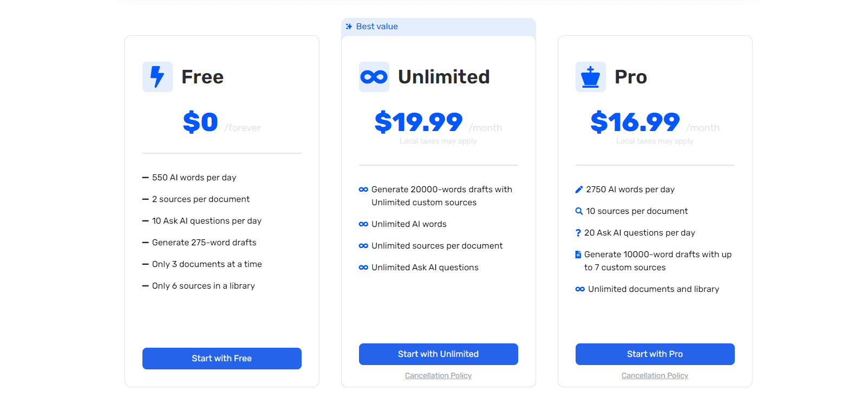Image resolution: width=868 pixels, height=410 pixels.
Task: Click infinity icon by Unlimited sources per document
Action: (363, 246)
